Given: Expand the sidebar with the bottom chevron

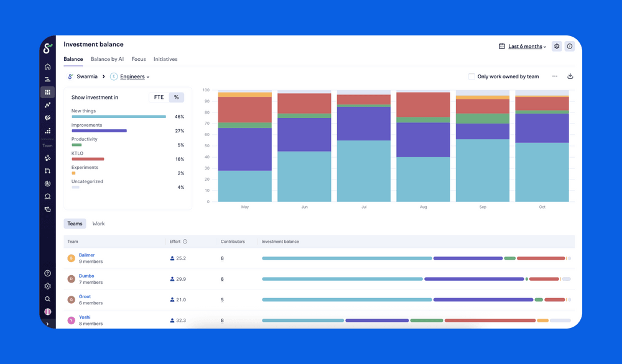Looking at the screenshot, I should pos(47,324).
